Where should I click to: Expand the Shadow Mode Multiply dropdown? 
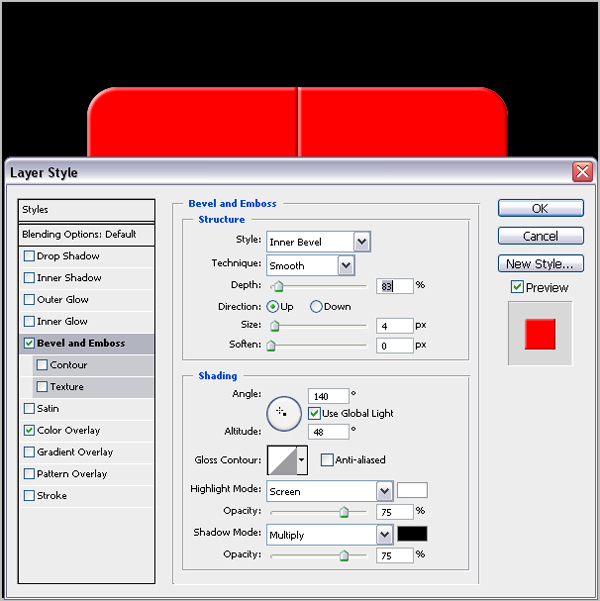click(330, 535)
